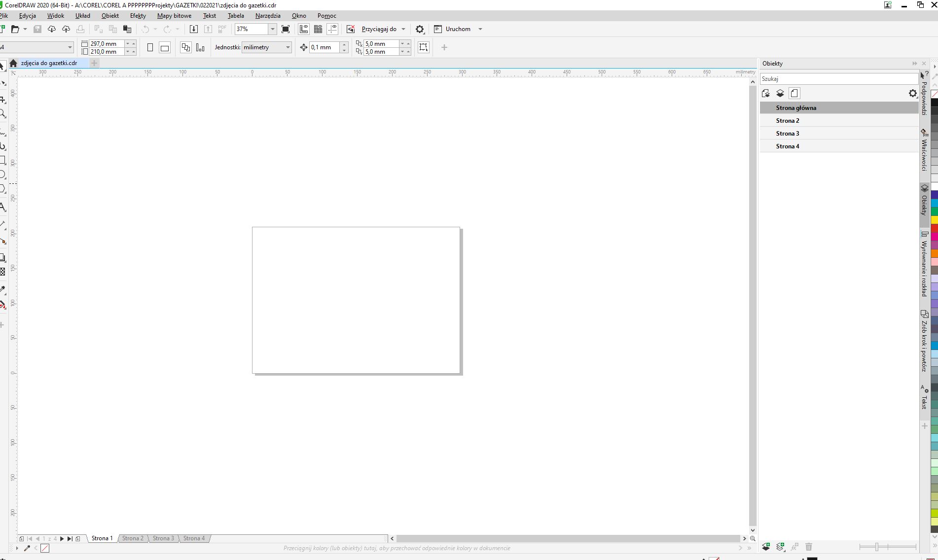Pick the red swatch in the color palette
Image resolution: width=938 pixels, height=560 pixels.
(934, 228)
